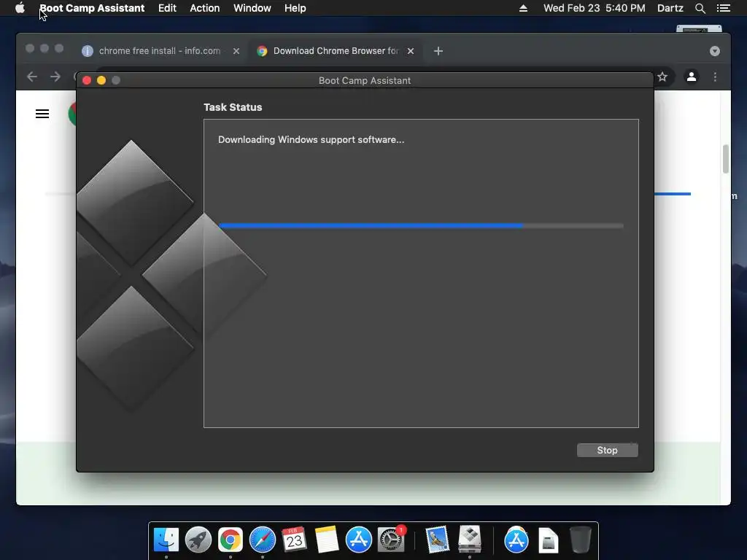This screenshot has width=747, height=560.
Task: Click the download progress bar
Action: coord(421,226)
